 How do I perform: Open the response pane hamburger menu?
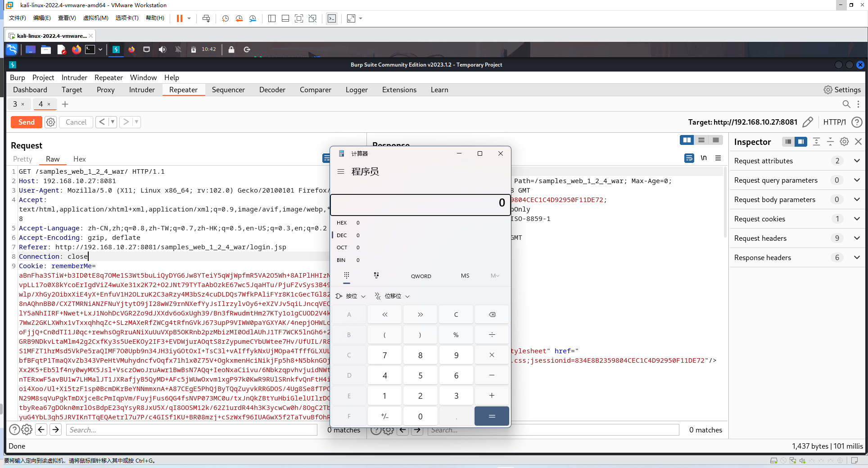[x=718, y=158]
